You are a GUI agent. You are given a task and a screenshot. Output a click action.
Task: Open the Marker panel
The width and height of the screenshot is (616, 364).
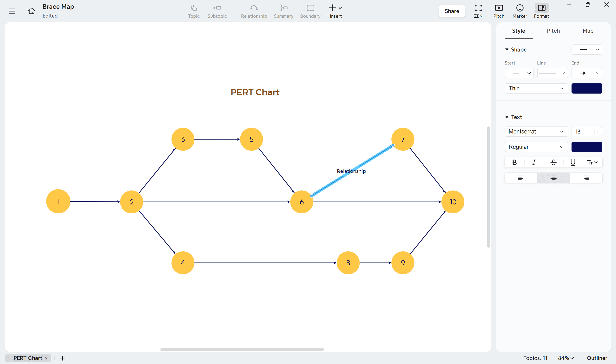coord(520,11)
